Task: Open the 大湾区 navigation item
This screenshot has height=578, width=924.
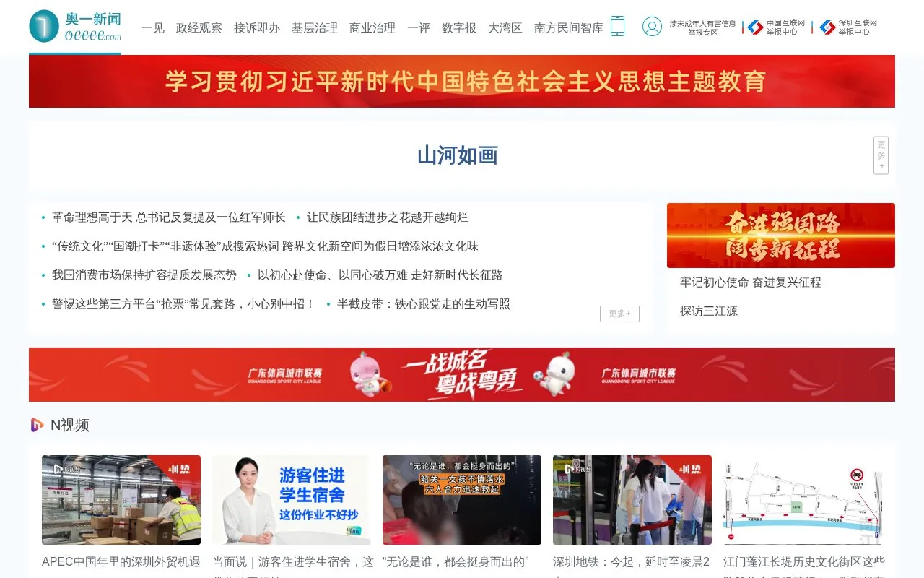Action: [x=505, y=27]
